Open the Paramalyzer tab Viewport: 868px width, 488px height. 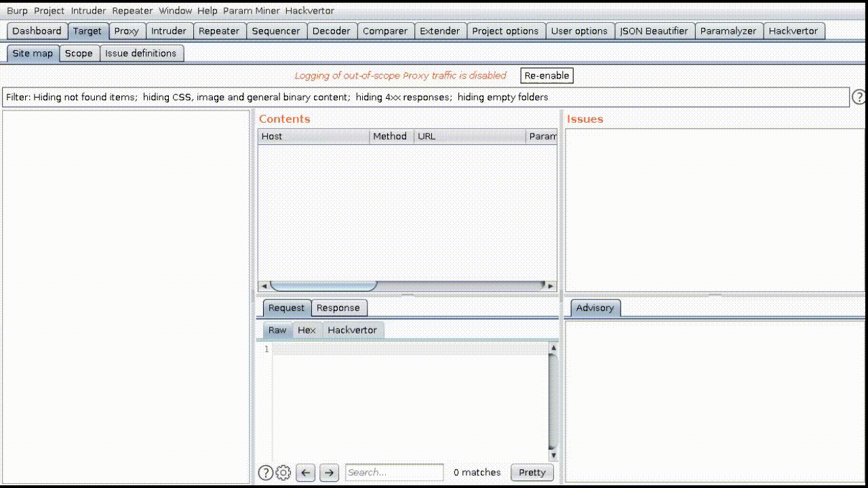tap(728, 31)
